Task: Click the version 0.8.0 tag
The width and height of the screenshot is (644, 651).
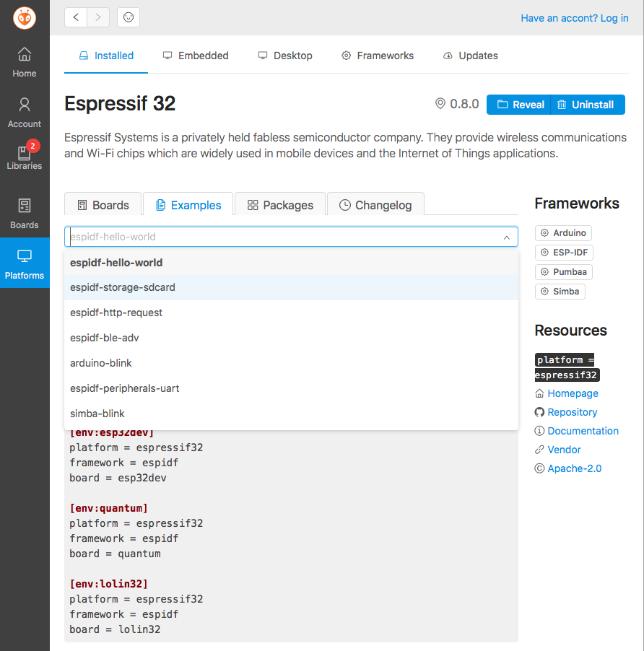Action: [457, 104]
